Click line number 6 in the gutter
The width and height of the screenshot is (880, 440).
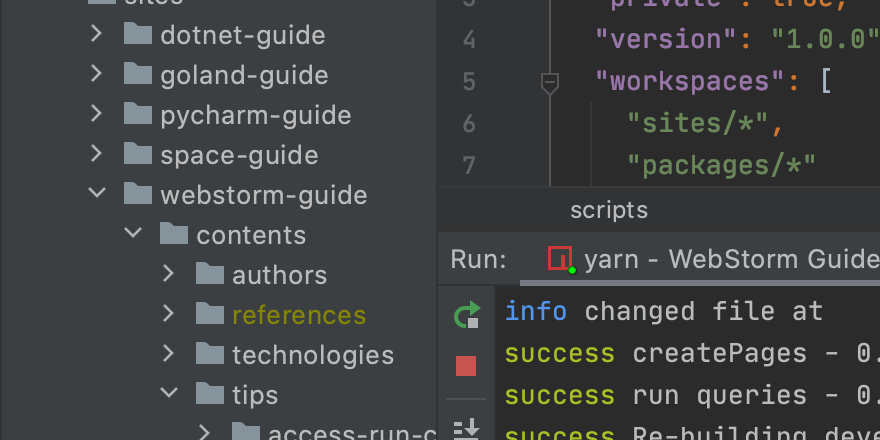point(469,124)
